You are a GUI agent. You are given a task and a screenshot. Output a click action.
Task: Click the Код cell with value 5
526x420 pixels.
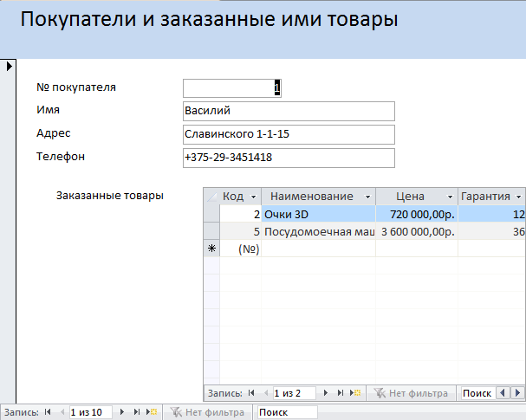point(241,231)
